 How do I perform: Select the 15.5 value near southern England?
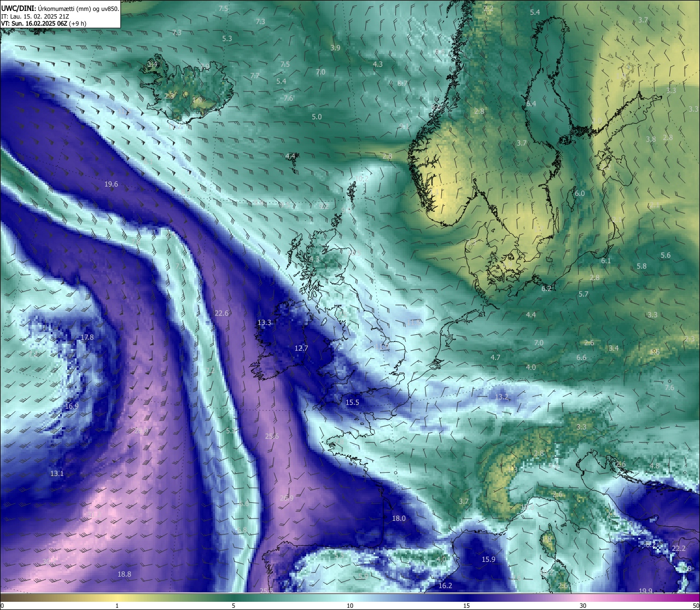pos(352,403)
